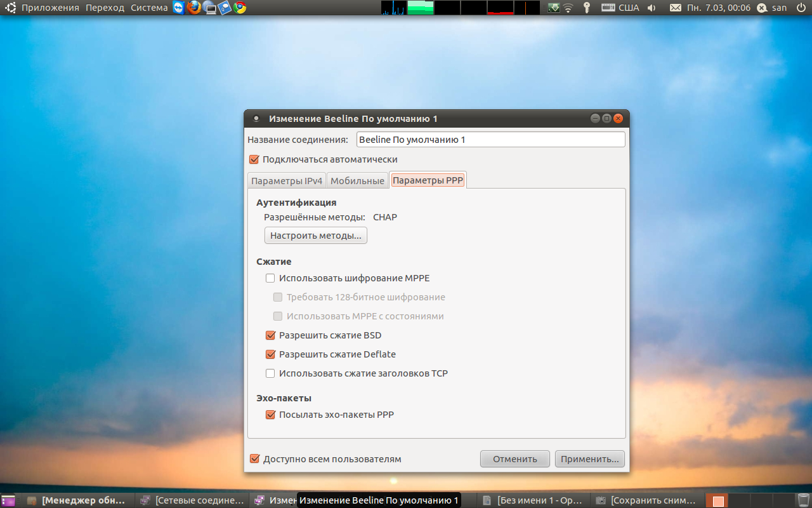
Task: Click the green memory monitor graph
Action: (420, 8)
